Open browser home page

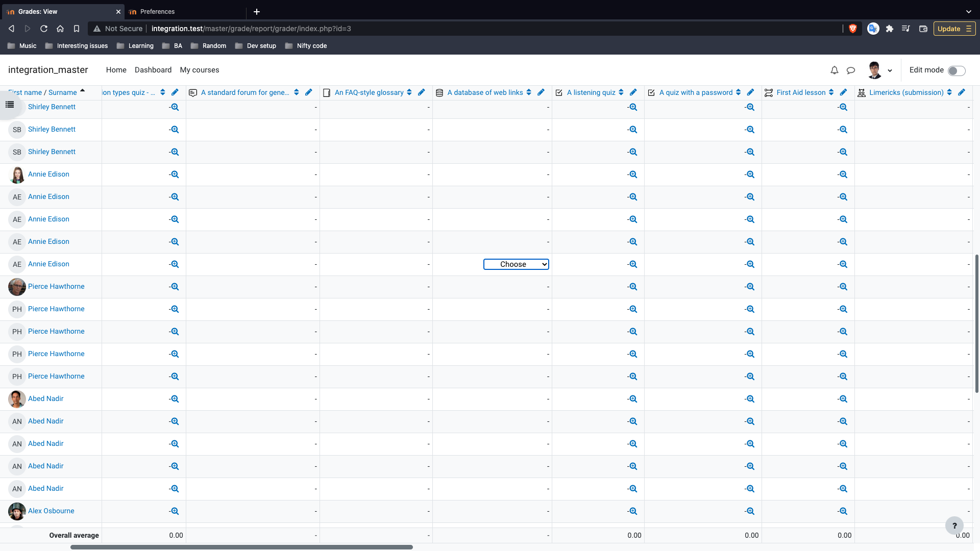[x=60, y=29]
